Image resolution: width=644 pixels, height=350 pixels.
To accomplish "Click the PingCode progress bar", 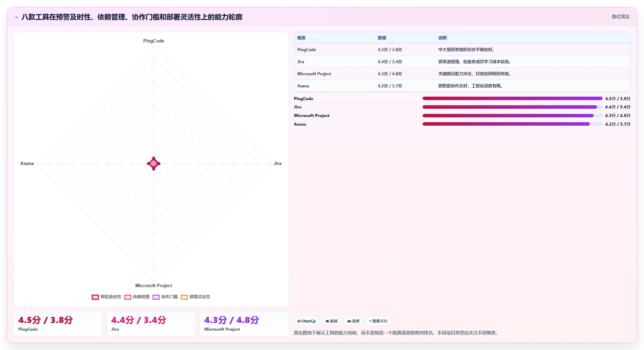I will [512, 98].
